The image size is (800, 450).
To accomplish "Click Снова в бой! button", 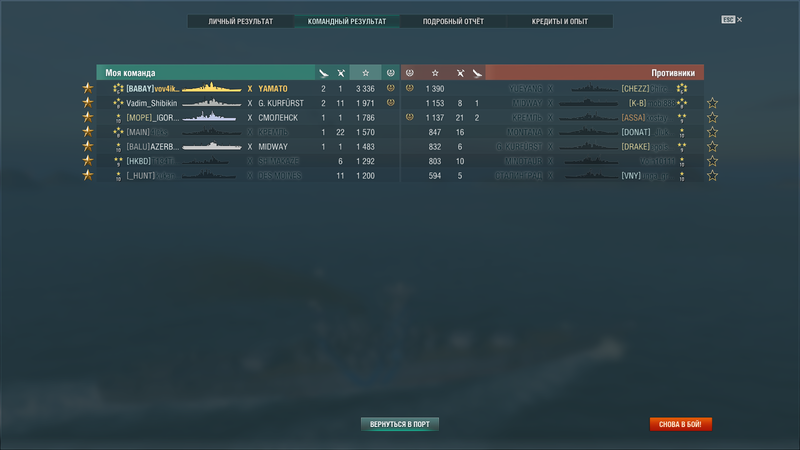I will (x=680, y=424).
